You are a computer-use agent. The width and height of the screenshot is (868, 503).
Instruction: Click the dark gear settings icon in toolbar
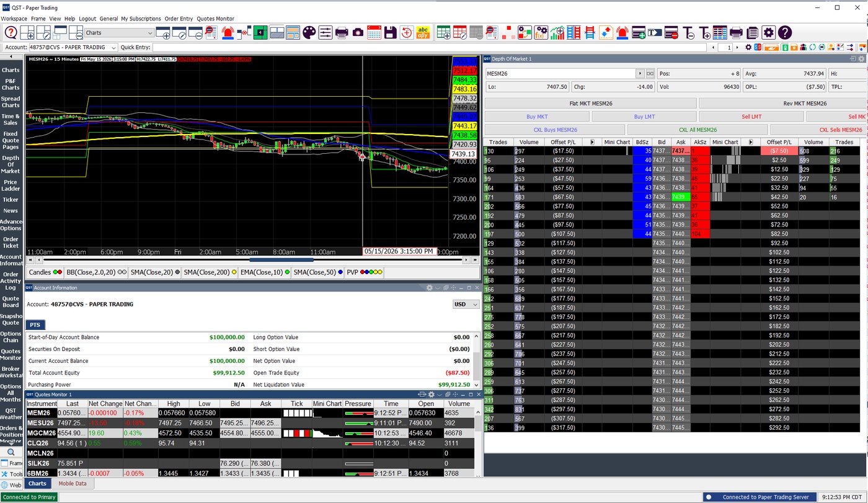[x=769, y=32]
